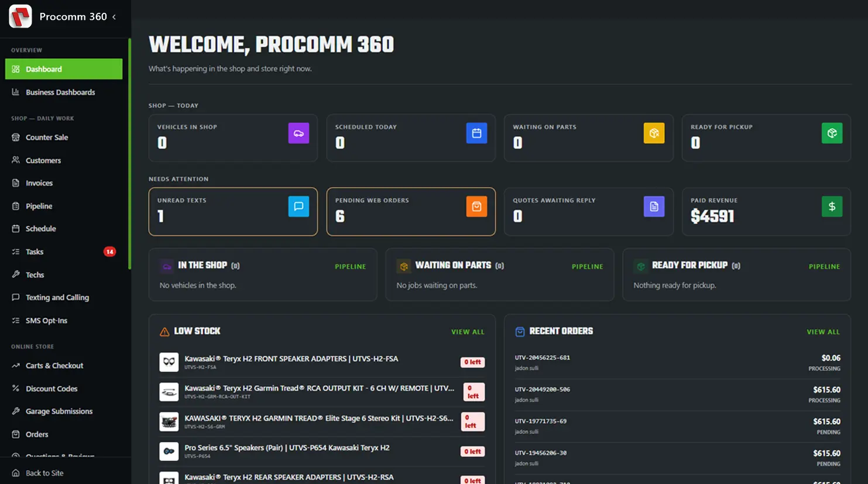
Task: Open the Elite Stage 6 Stereo Kit thumbnail
Action: click(x=169, y=421)
